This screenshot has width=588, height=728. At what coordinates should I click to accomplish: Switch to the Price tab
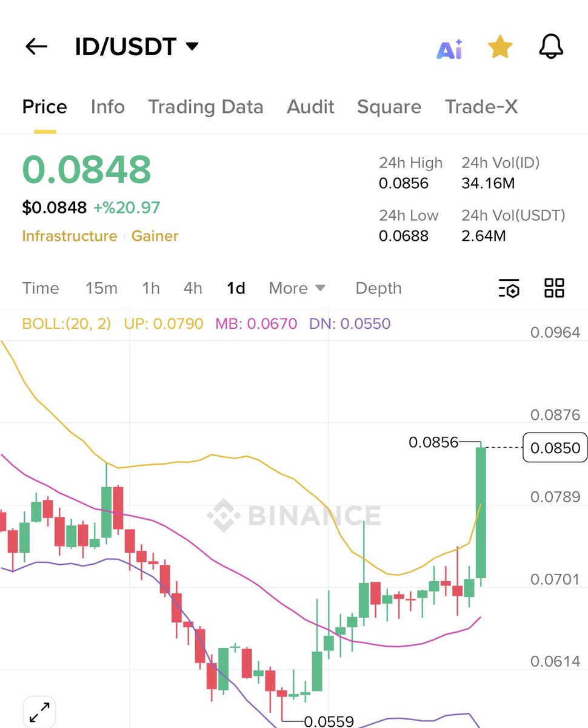45,107
